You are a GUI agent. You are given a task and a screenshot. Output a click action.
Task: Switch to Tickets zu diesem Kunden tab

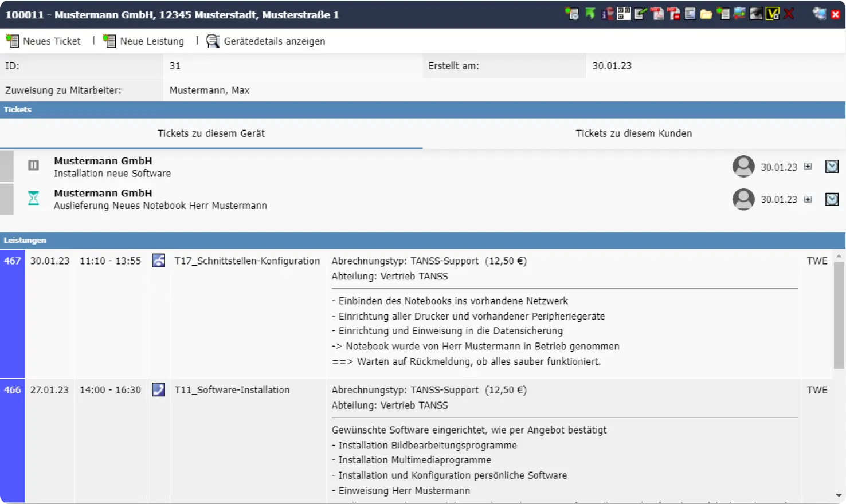634,133
